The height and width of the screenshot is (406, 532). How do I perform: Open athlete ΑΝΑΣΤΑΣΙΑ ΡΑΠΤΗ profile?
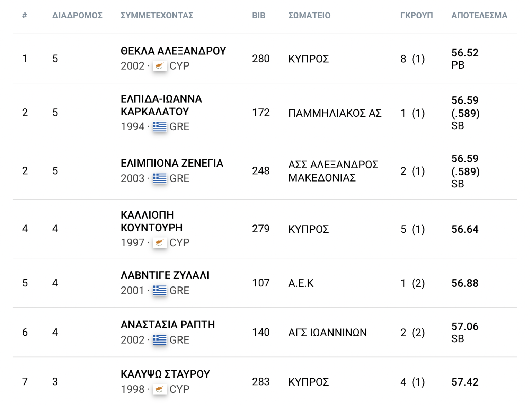[x=168, y=325]
